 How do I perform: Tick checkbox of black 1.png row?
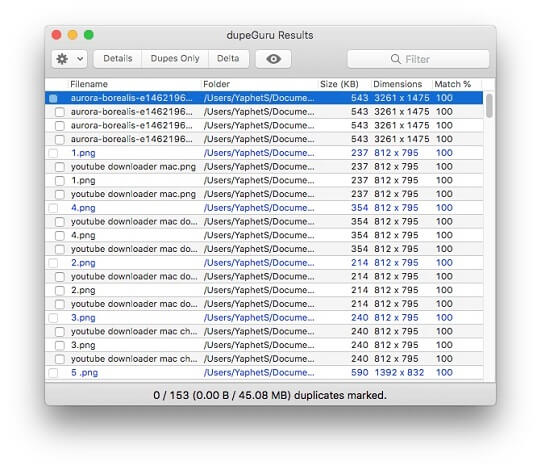tap(60, 181)
